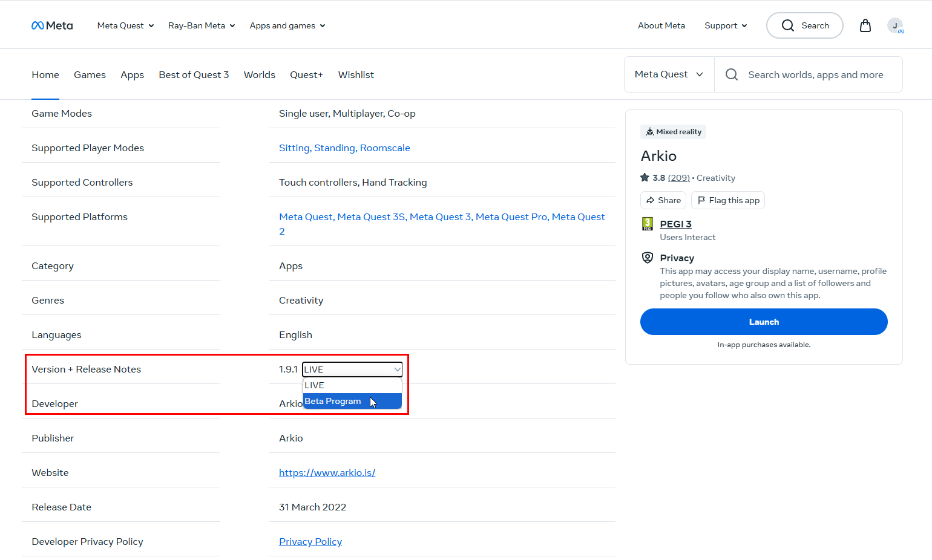Switch to the Games tab

pos(90,74)
